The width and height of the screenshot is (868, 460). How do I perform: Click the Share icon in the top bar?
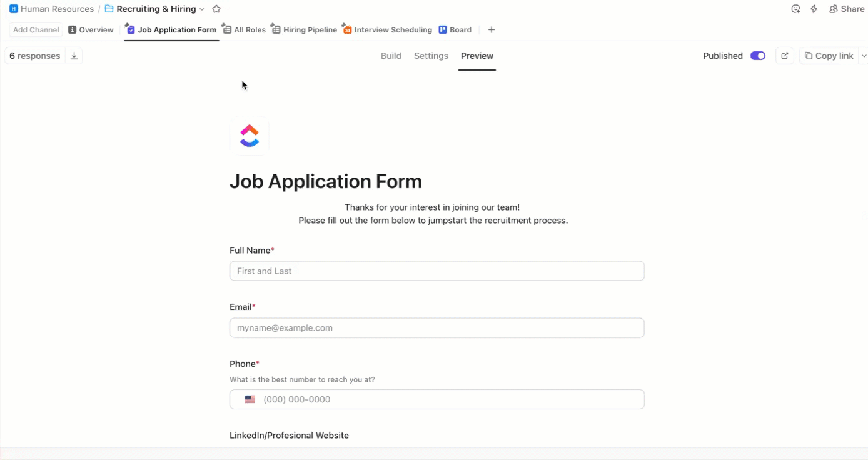click(834, 9)
